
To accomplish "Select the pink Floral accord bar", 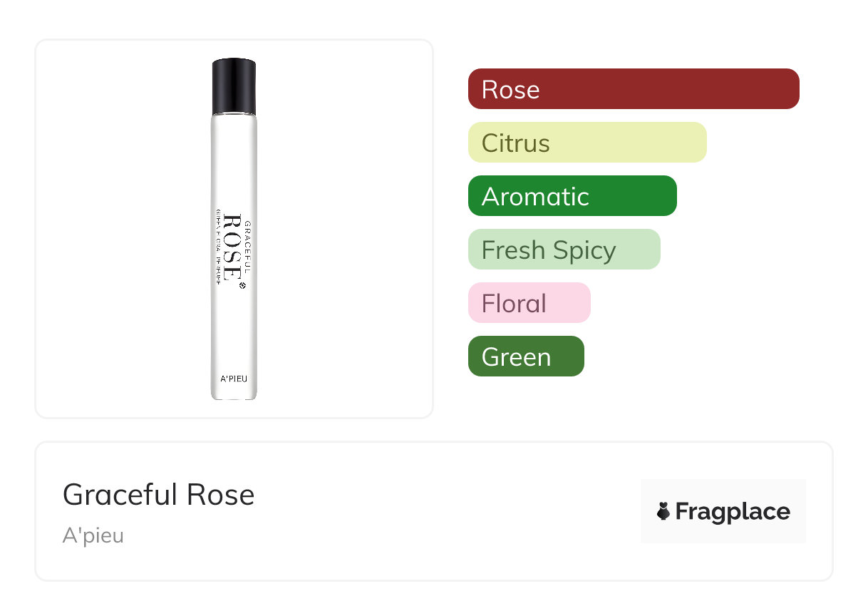I will tap(529, 303).
